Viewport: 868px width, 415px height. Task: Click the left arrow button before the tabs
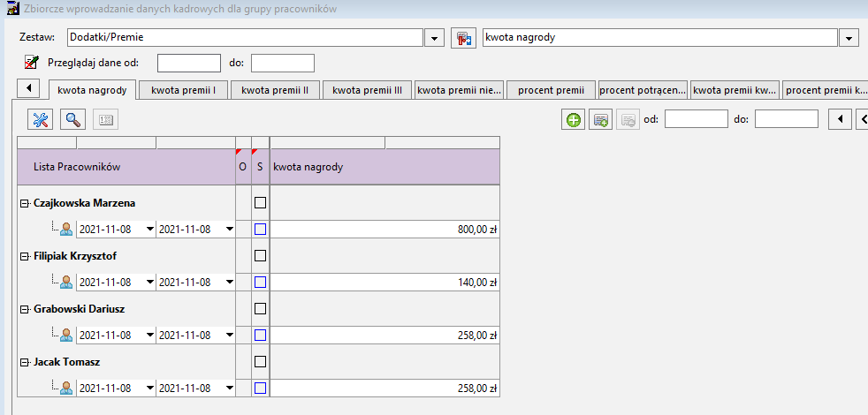[29, 87]
